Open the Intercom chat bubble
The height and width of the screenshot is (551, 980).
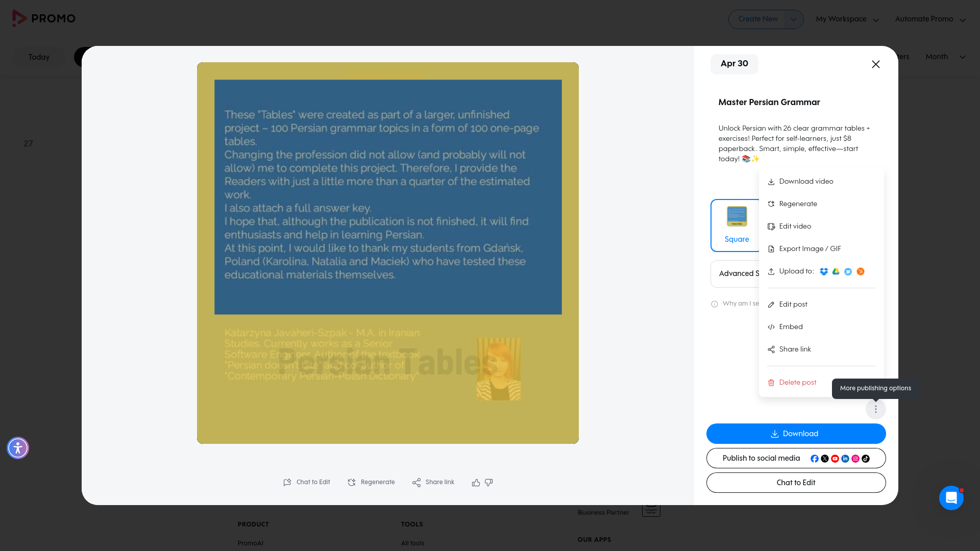coord(951,498)
